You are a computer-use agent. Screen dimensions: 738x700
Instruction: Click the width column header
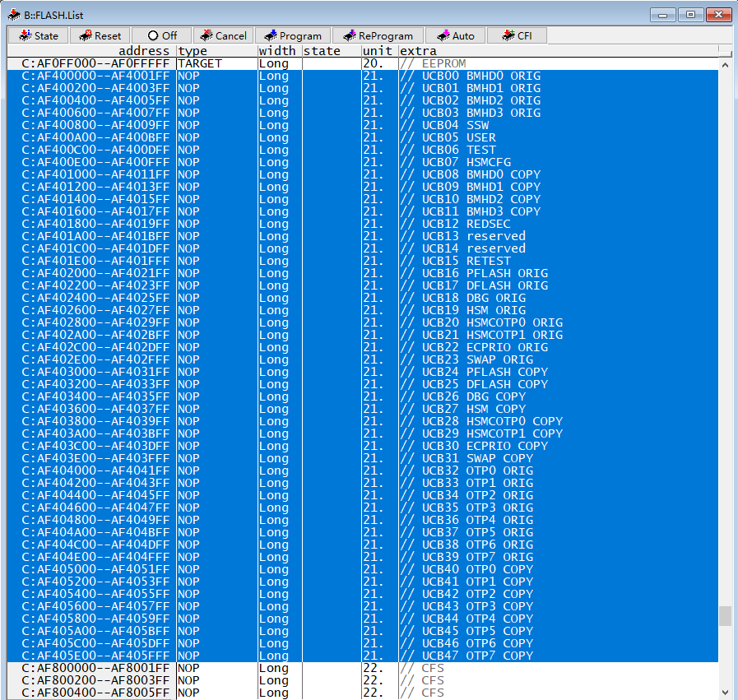click(280, 51)
